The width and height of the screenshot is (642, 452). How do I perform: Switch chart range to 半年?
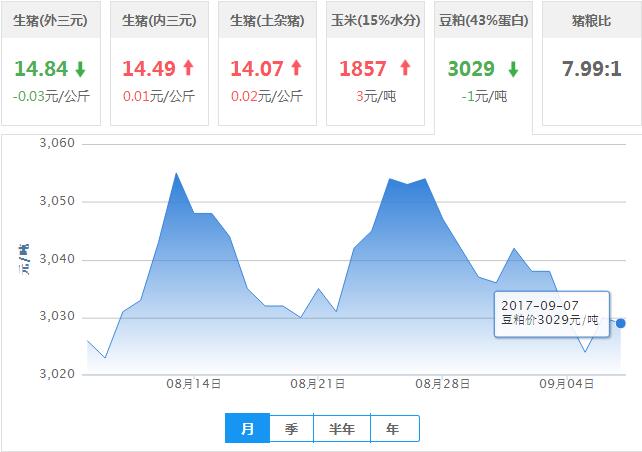[342, 429]
